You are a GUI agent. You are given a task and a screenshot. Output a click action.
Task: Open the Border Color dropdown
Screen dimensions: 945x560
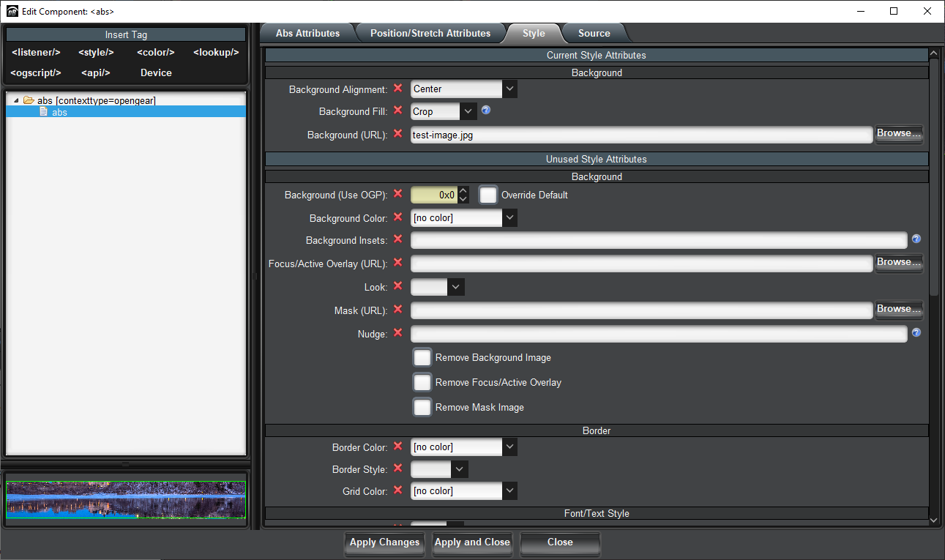click(510, 447)
